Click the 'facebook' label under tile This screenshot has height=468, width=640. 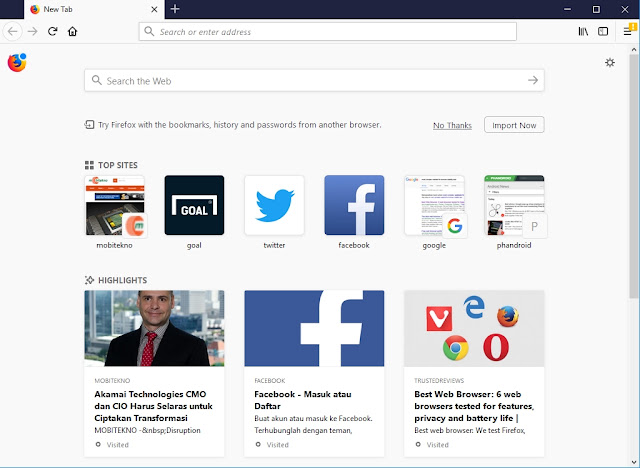tap(354, 245)
